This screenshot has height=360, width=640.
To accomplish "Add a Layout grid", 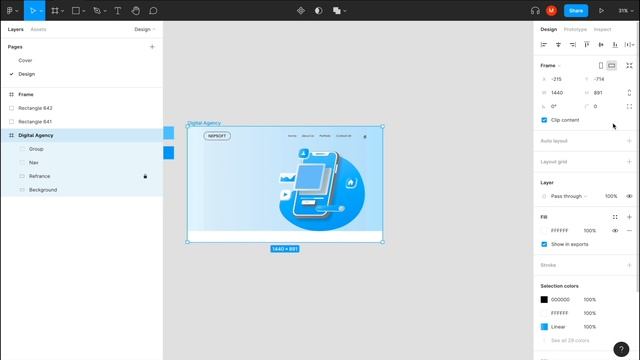I will coord(629,162).
